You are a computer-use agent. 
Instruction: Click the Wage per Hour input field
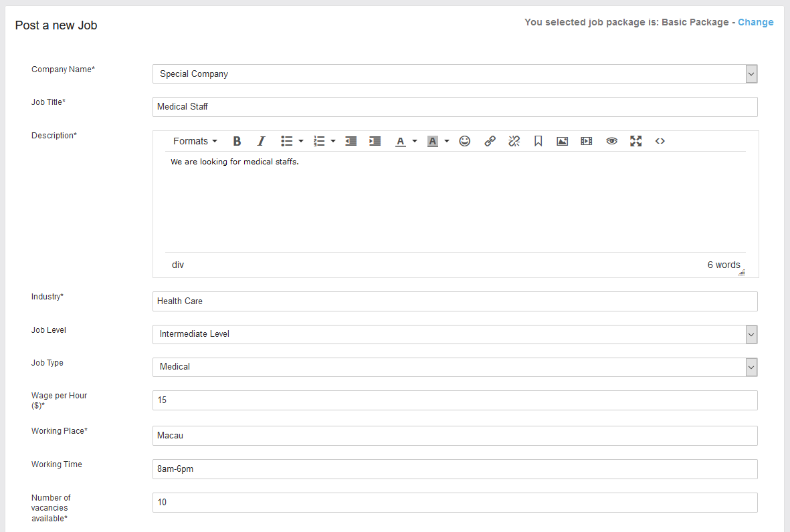[455, 400]
